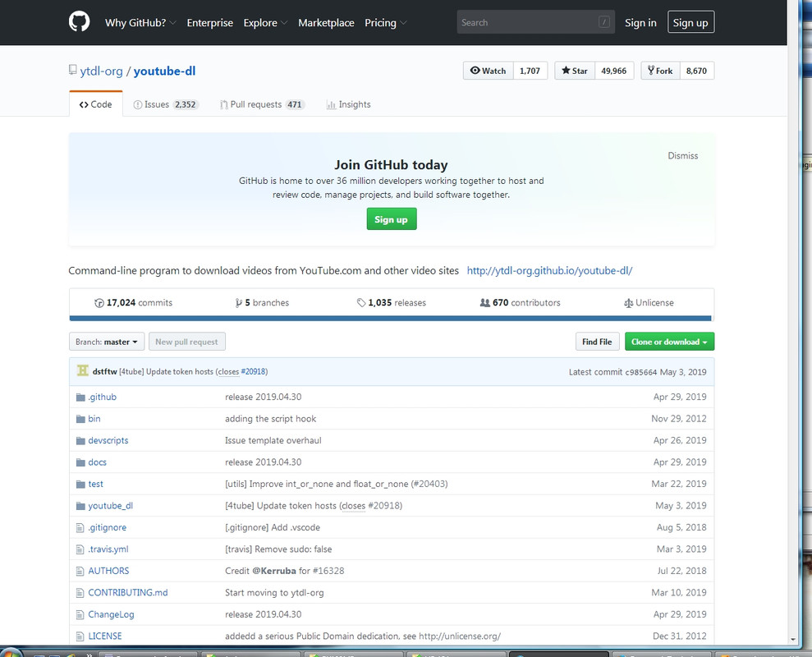Viewport: 812px width, 657px height.
Task: Click the commits history clock icon
Action: point(99,302)
